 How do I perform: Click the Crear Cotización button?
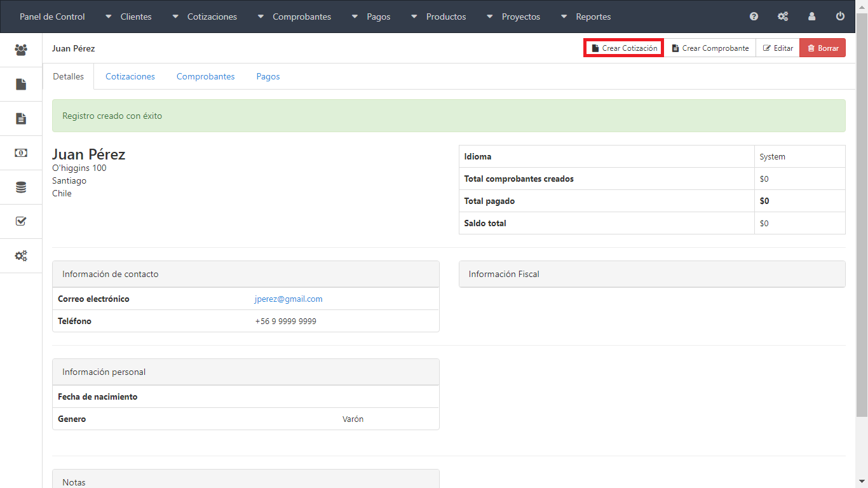click(x=624, y=48)
